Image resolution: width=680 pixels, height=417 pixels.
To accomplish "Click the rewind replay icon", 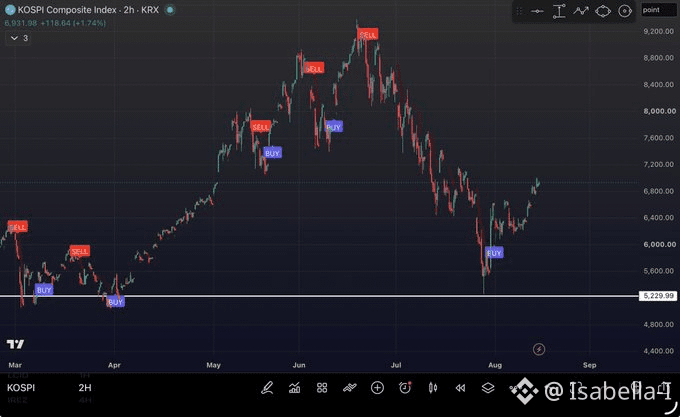I will pyautogui.click(x=460, y=388).
